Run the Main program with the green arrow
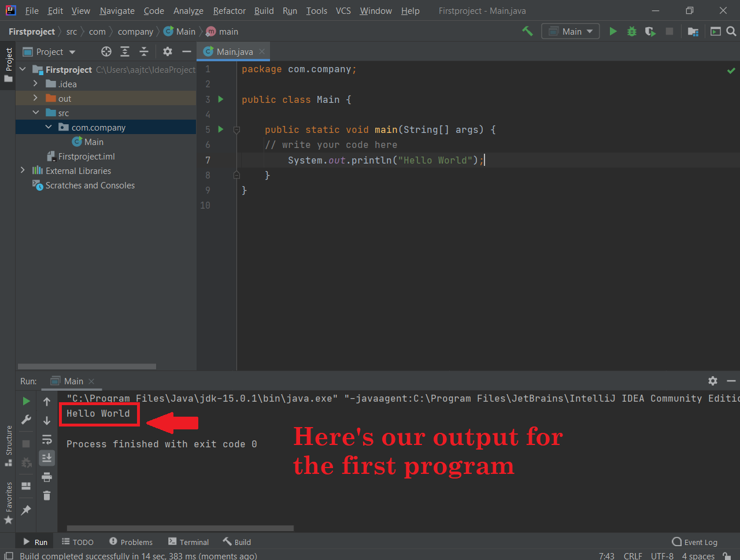This screenshot has height=560, width=740. (x=613, y=31)
